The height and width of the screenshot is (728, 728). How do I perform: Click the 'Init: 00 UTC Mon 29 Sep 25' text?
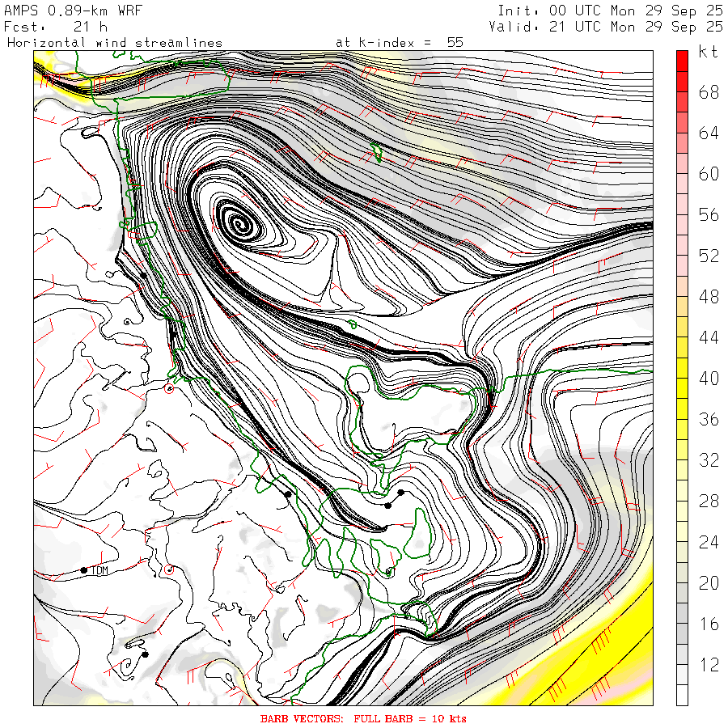(x=610, y=11)
